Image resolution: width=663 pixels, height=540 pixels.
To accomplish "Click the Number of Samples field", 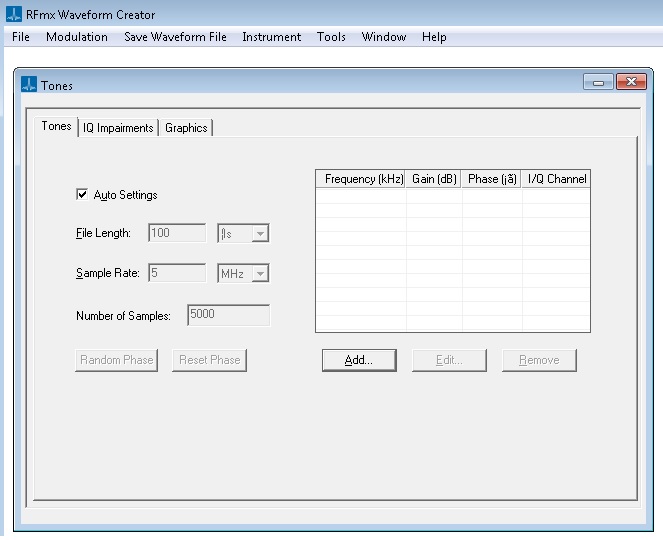I will [x=228, y=315].
